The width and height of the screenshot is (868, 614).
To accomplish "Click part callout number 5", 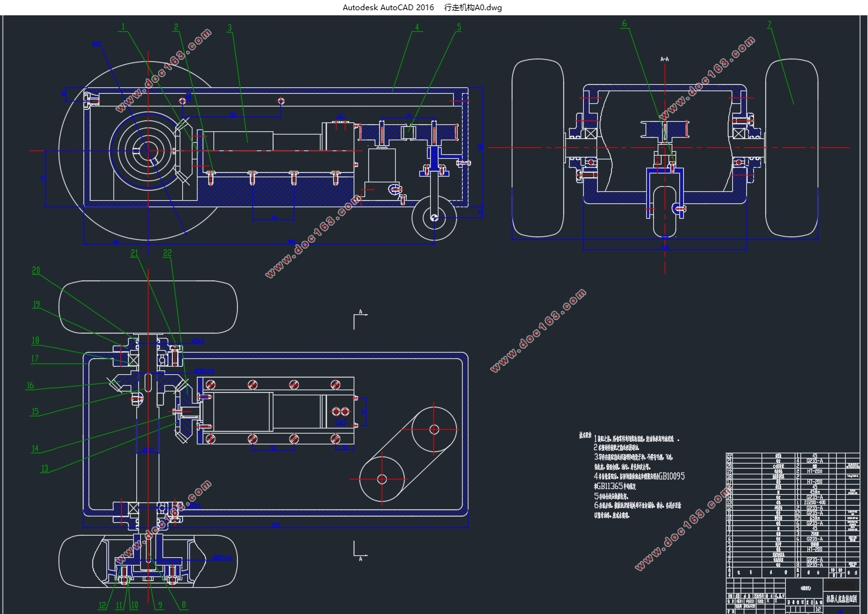I will [458, 27].
